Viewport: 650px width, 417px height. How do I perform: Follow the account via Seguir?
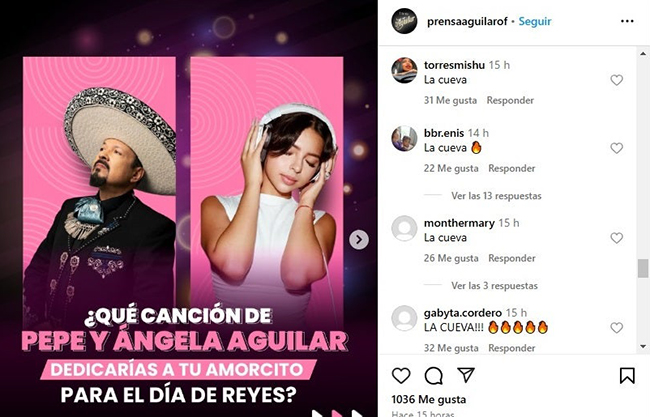535,21
